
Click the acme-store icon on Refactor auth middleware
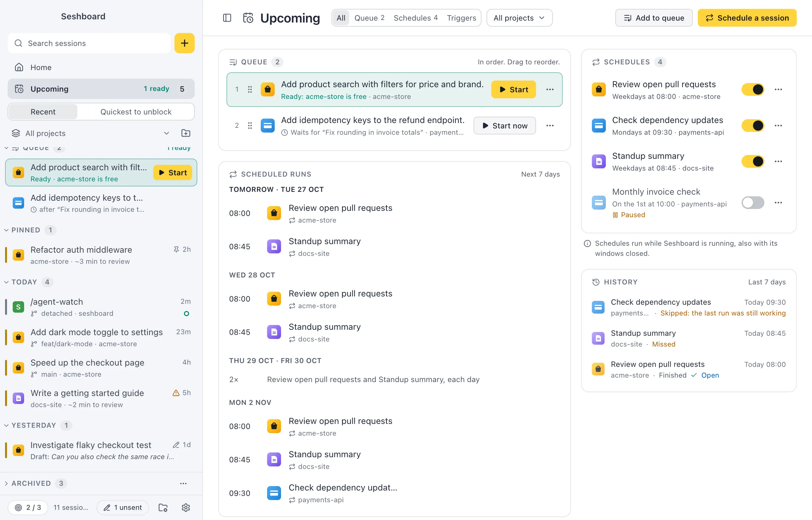click(18, 255)
